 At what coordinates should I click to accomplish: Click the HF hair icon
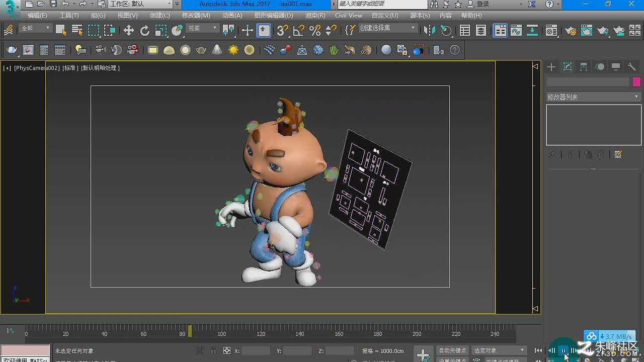click(350, 50)
